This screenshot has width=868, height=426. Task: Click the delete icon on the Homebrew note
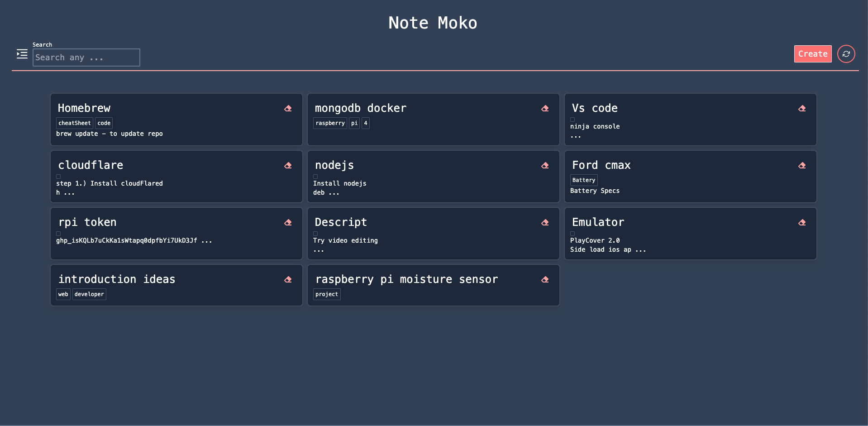288,109
